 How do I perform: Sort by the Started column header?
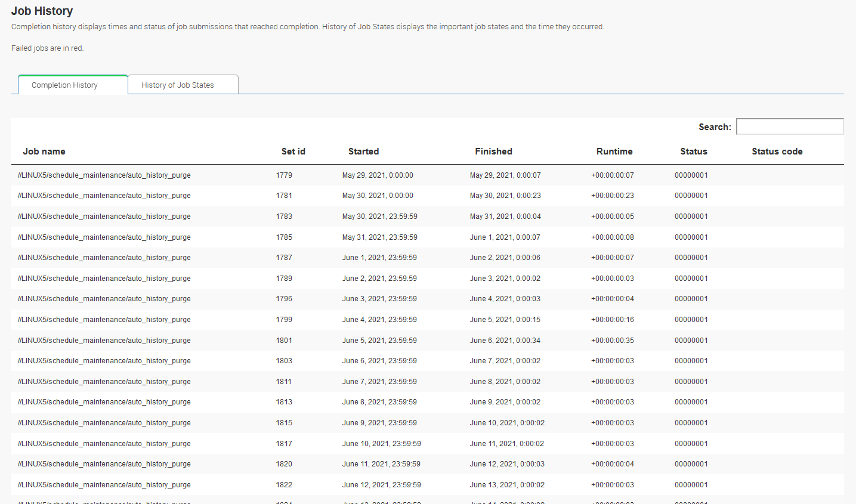click(x=363, y=151)
